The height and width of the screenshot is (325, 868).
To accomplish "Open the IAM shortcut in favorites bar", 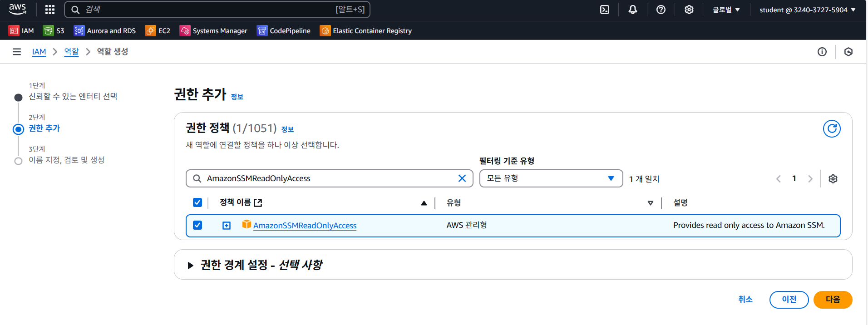I will [x=21, y=30].
